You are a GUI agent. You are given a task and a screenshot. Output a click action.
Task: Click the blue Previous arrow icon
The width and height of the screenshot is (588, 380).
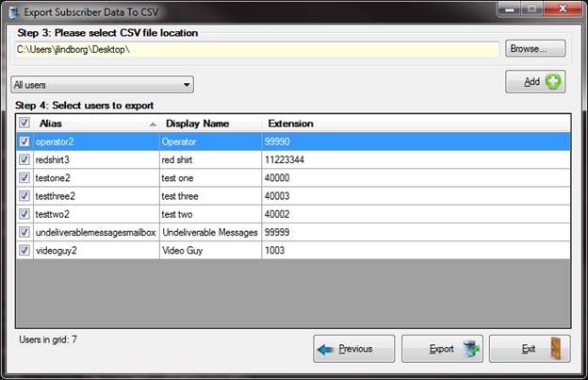[x=325, y=349]
